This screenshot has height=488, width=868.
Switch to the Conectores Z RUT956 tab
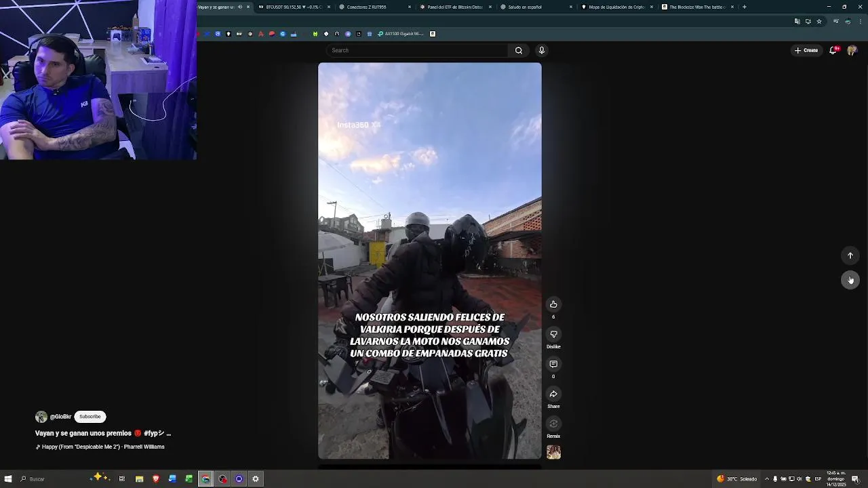pos(374,7)
